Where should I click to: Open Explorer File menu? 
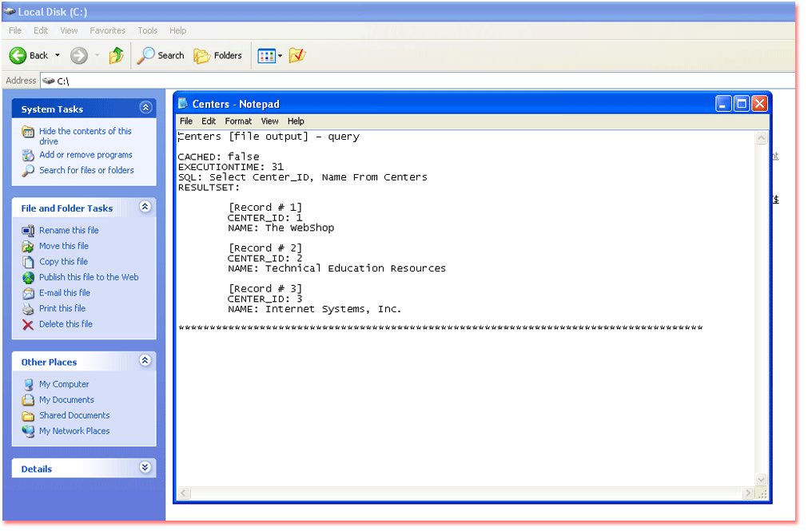(15, 30)
